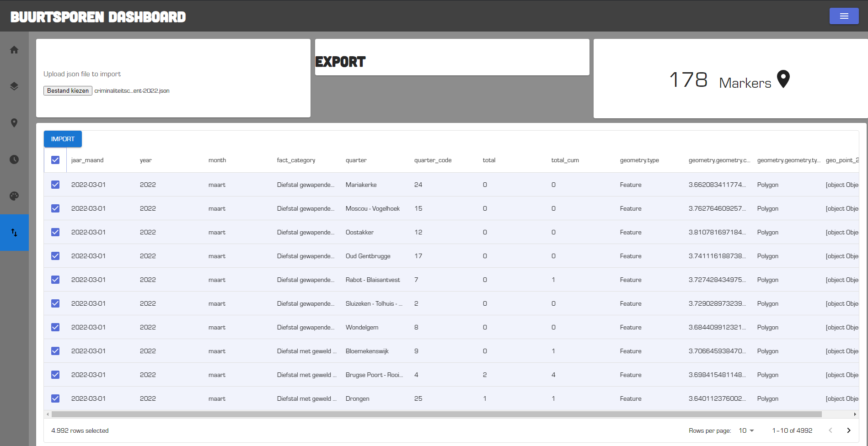Viewport: 868px width, 446px height.
Task: Click quarter code 25 in Drongen row
Action: [x=418, y=398]
